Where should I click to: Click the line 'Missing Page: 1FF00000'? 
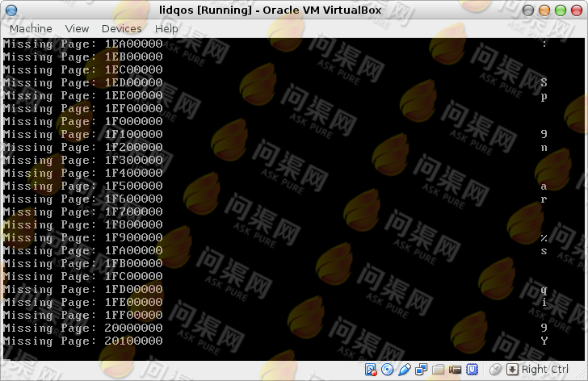pos(83,315)
